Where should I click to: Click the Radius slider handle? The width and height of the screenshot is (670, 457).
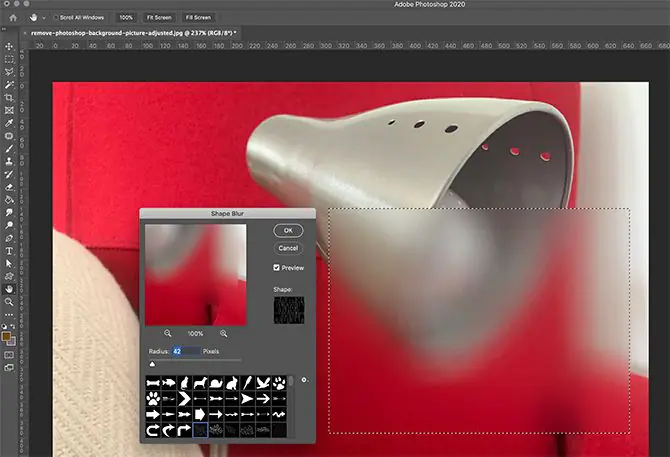[x=152, y=365]
